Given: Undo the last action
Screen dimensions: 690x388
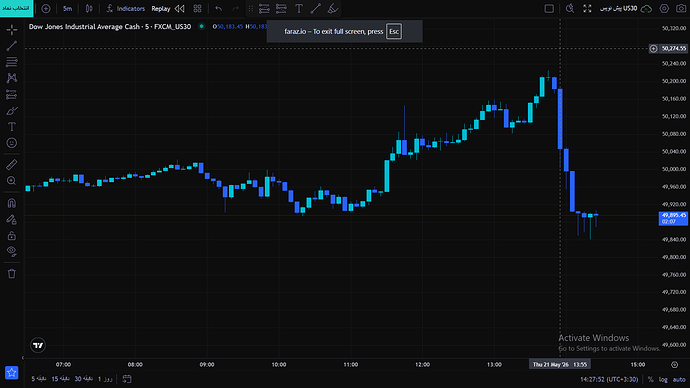Looking at the screenshot, I should click(x=219, y=8).
